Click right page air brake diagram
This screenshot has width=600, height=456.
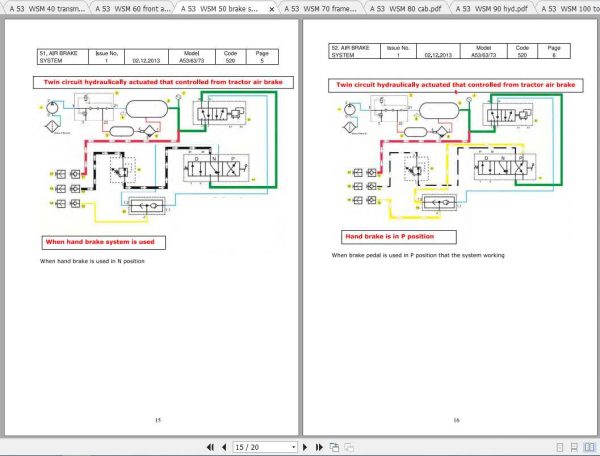point(452,156)
